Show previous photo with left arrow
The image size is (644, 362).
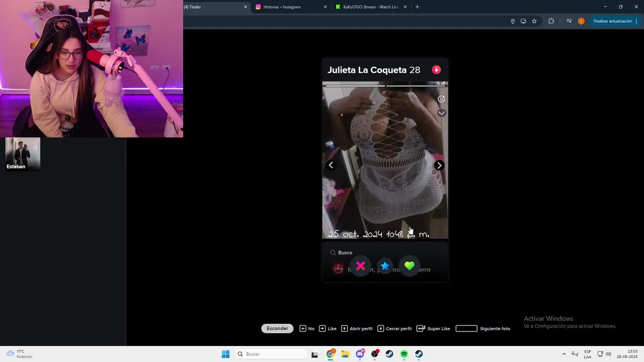tap(331, 165)
